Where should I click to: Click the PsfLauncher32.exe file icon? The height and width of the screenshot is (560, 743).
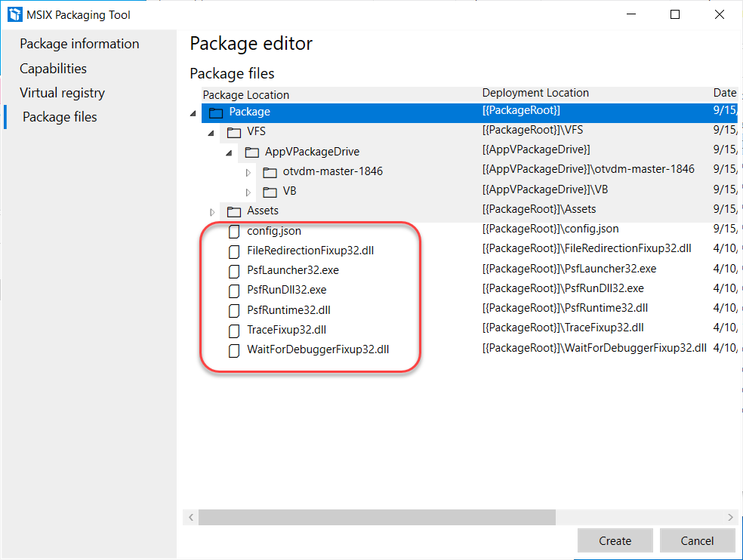click(234, 270)
